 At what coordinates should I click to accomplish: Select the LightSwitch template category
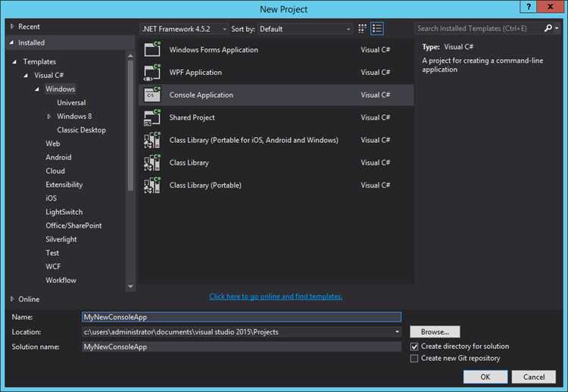64,212
